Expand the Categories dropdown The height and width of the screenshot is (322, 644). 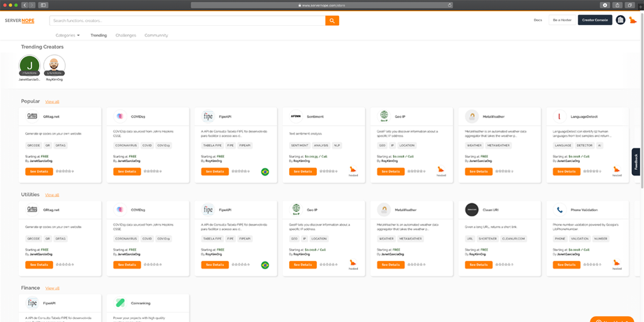pos(67,35)
